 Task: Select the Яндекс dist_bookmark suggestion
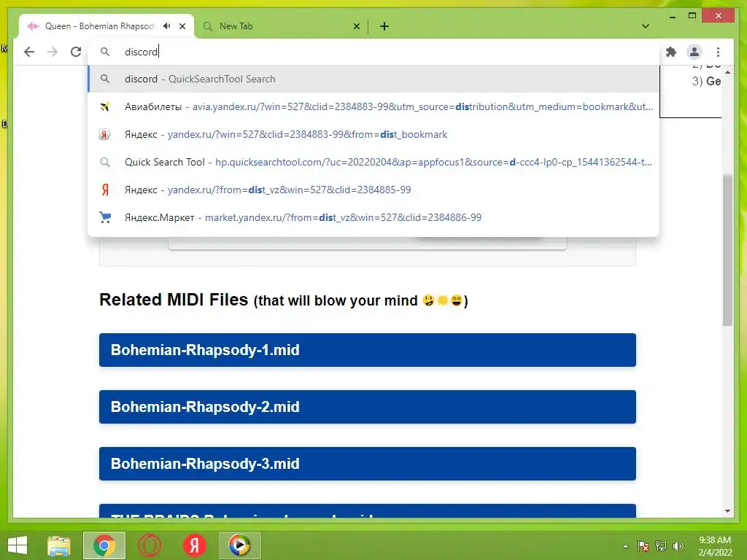pos(374,134)
